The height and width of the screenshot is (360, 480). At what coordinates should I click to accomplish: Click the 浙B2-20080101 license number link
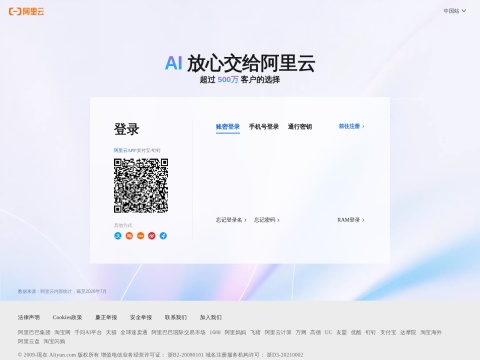point(185,355)
